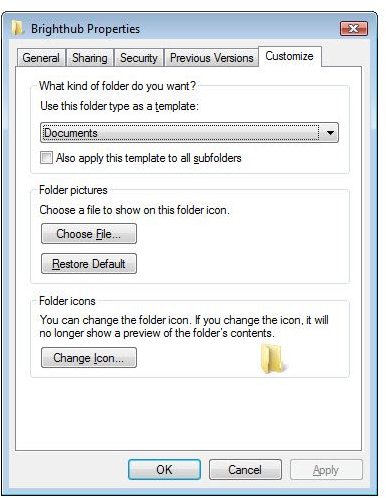Go to the Security tab

[139, 58]
